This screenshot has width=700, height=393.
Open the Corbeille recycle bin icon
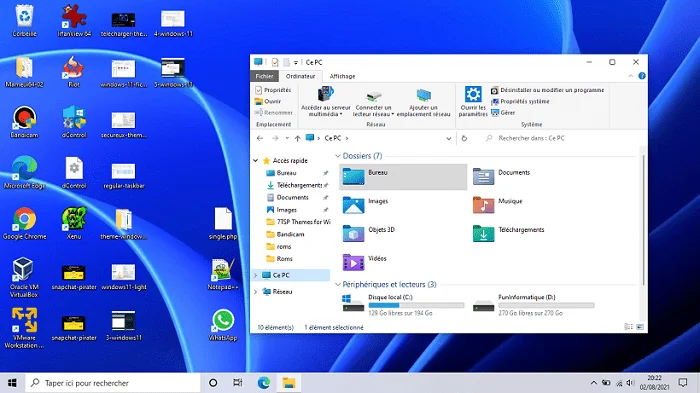tap(25, 20)
